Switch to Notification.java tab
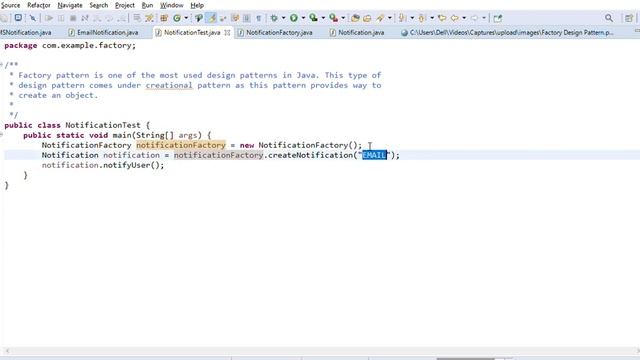The width and height of the screenshot is (640, 360). [x=357, y=32]
